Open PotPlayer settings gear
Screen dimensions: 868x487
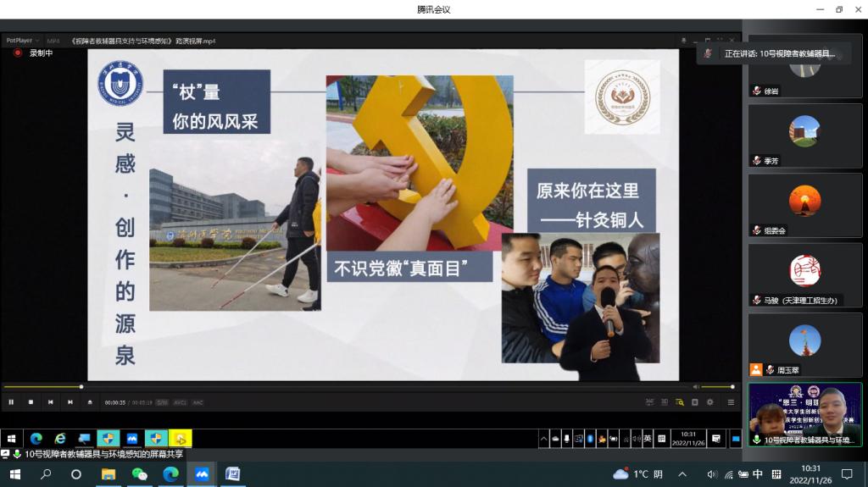[x=710, y=402]
